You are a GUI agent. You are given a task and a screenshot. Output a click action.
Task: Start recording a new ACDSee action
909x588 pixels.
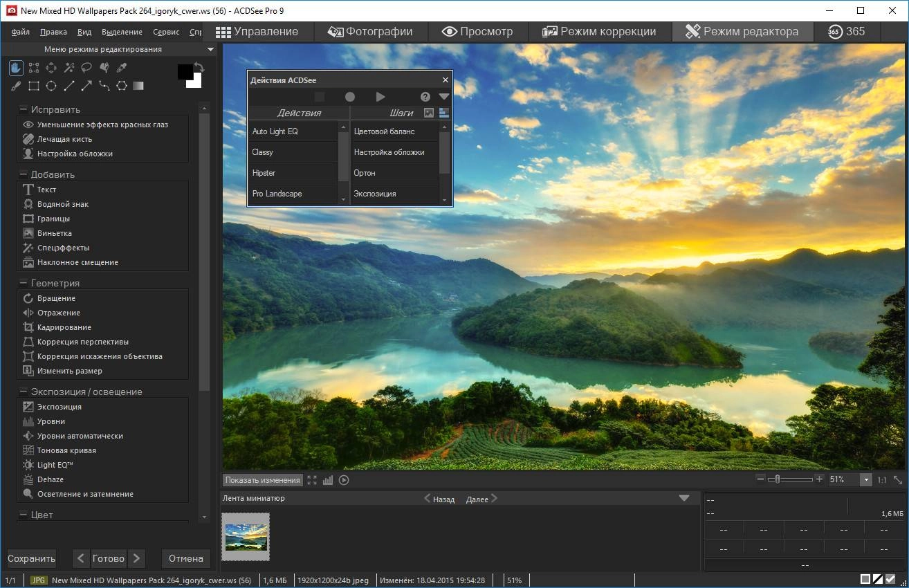pos(350,97)
